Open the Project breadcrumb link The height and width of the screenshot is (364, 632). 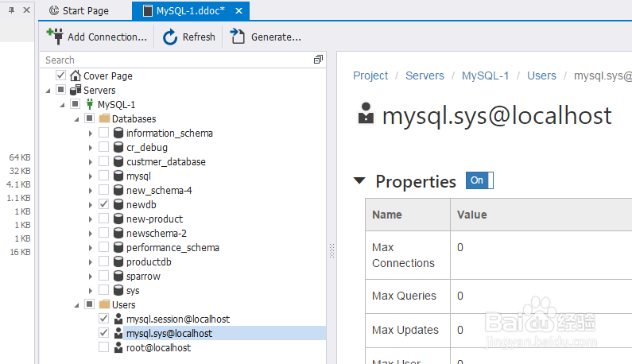click(x=370, y=76)
